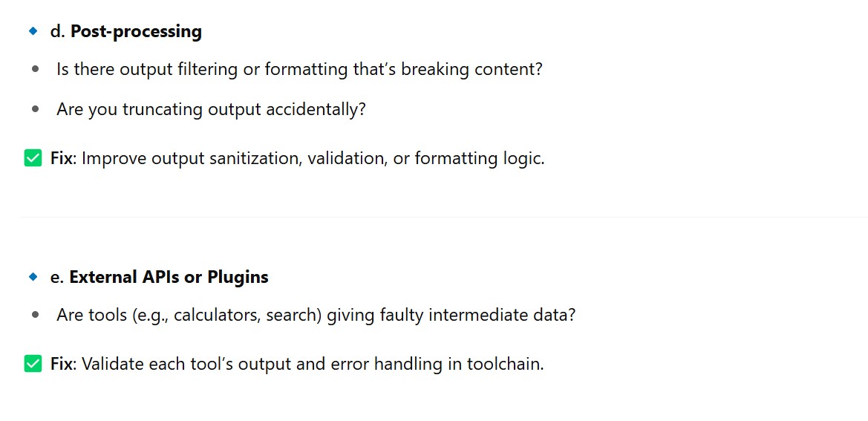Click the green checkmark before toolchain validation fix
Screen dimensions: 868x421
coord(33,365)
